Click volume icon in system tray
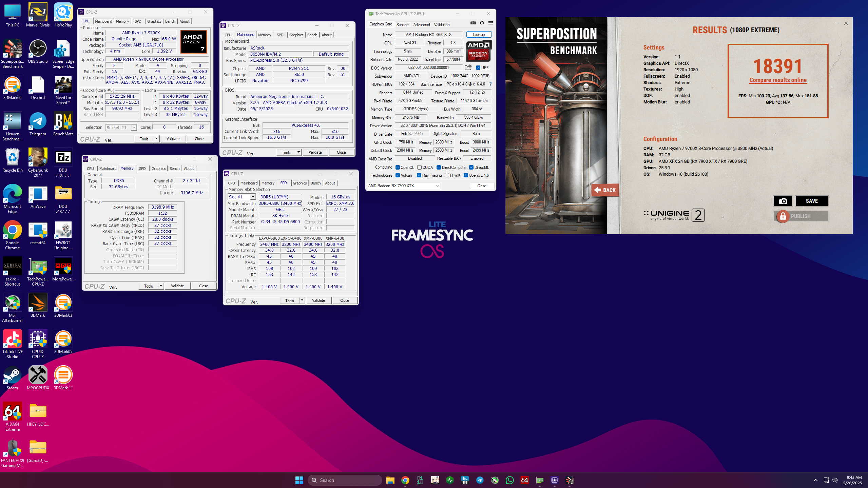The height and width of the screenshot is (488, 868). (835, 480)
